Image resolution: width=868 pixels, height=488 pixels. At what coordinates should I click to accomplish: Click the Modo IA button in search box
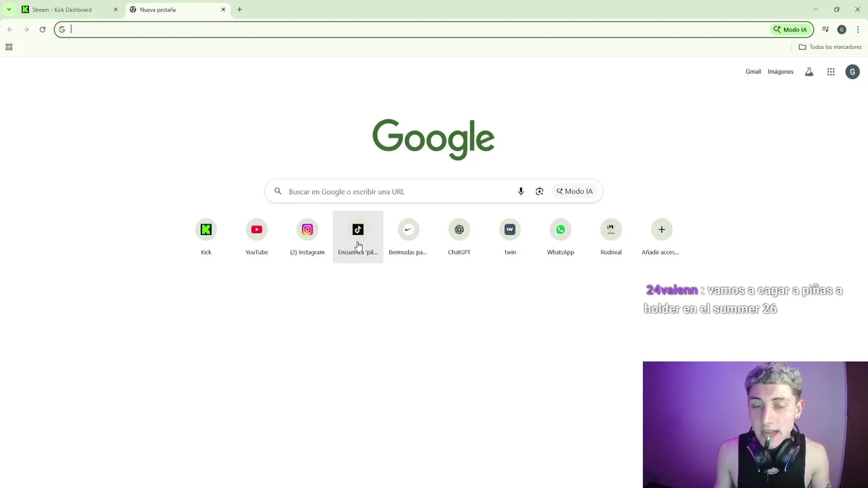(574, 191)
